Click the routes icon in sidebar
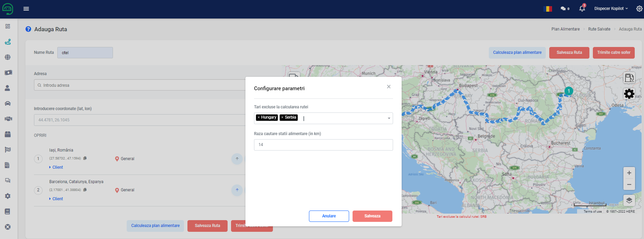 pos(8,42)
